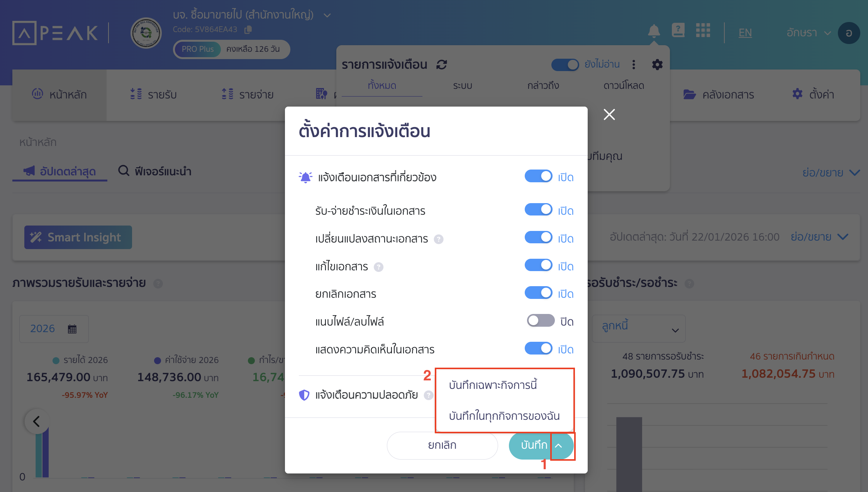Image resolution: width=868 pixels, height=492 pixels.
Task: Enable the แนบไฟล์/ลบไฟล์ toggle
Action: click(x=540, y=321)
